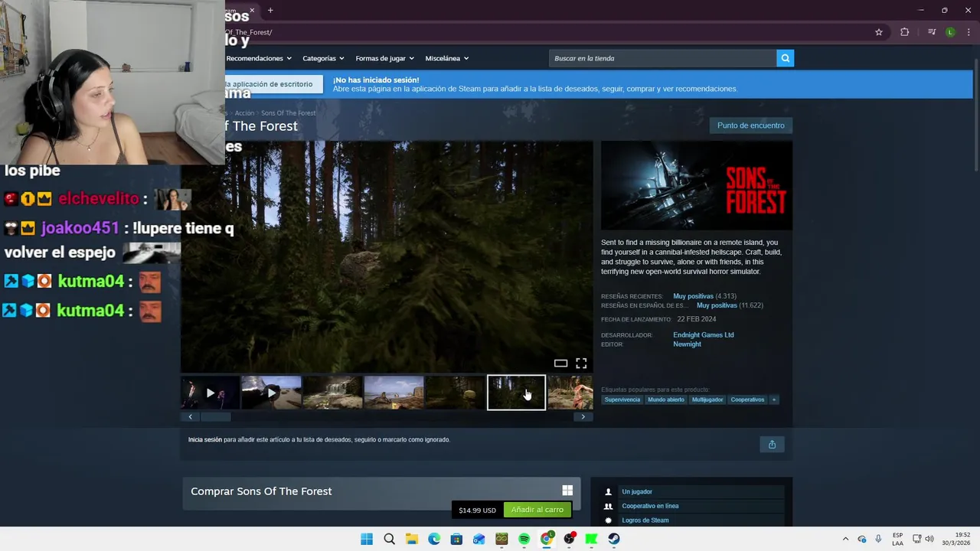Open the volume tray control

pos(929,539)
